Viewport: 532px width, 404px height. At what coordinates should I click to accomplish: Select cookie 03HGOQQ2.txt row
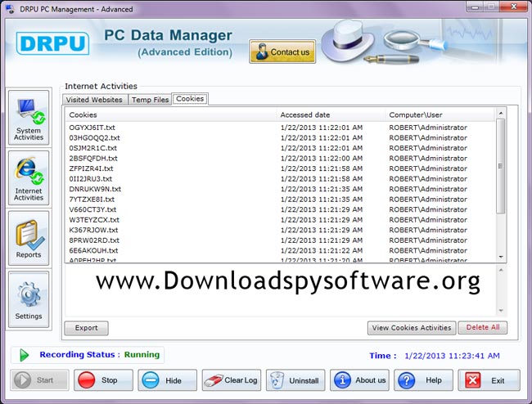point(280,137)
